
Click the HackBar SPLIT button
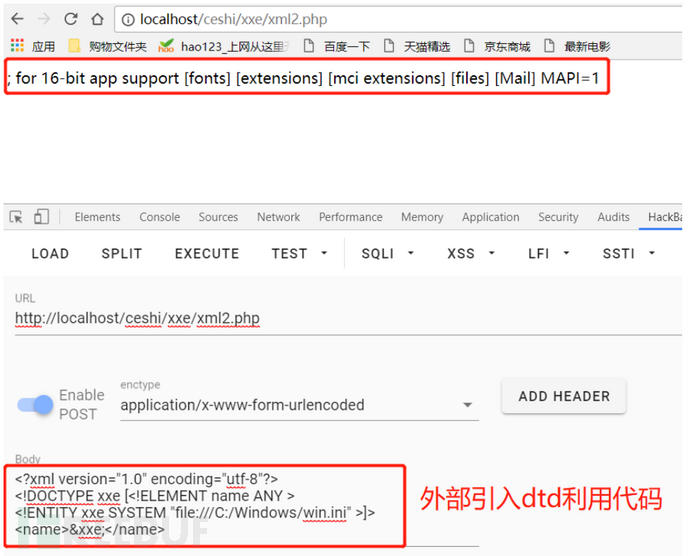[x=122, y=254]
